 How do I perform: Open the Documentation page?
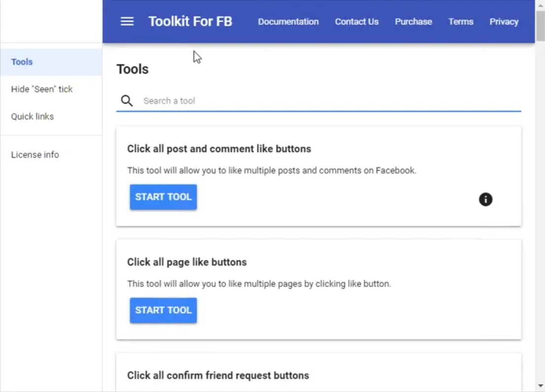pyautogui.click(x=288, y=22)
